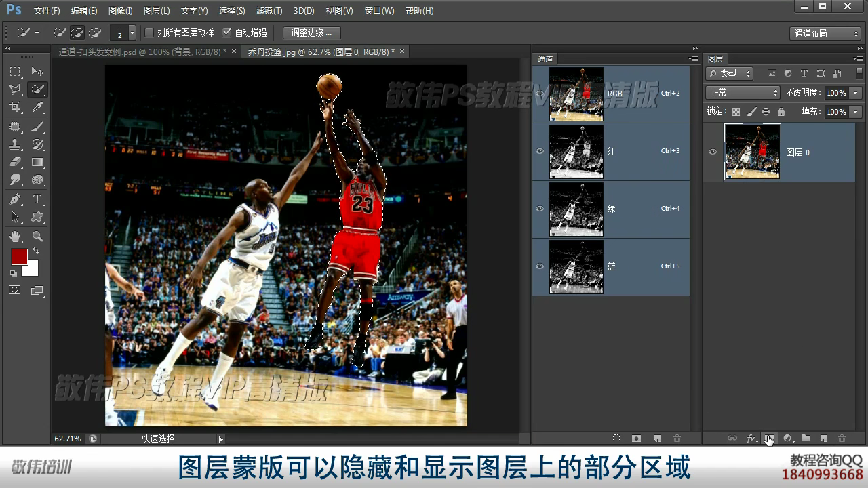Hide the 红 channel visibility eye
Image resolution: width=868 pixels, height=488 pixels.
click(x=540, y=151)
